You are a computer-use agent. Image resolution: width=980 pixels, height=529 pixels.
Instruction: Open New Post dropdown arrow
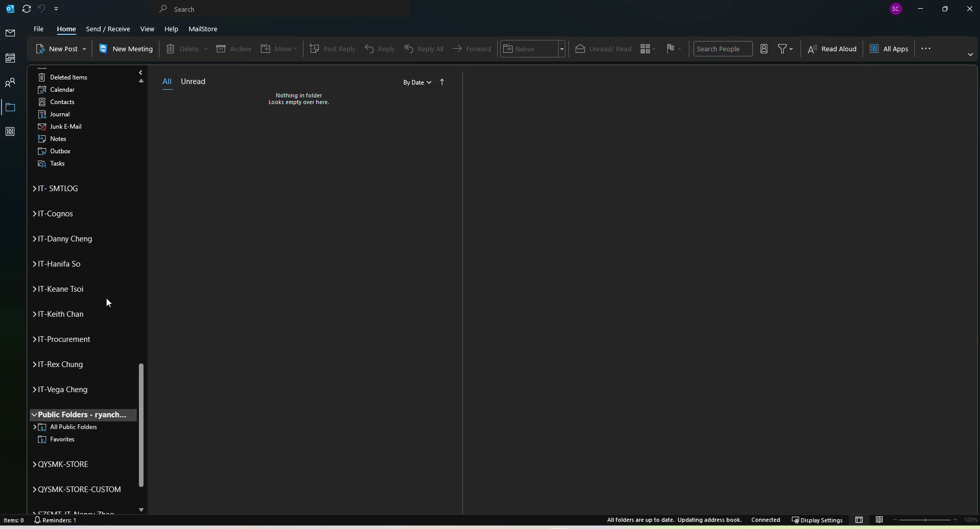pyautogui.click(x=84, y=49)
